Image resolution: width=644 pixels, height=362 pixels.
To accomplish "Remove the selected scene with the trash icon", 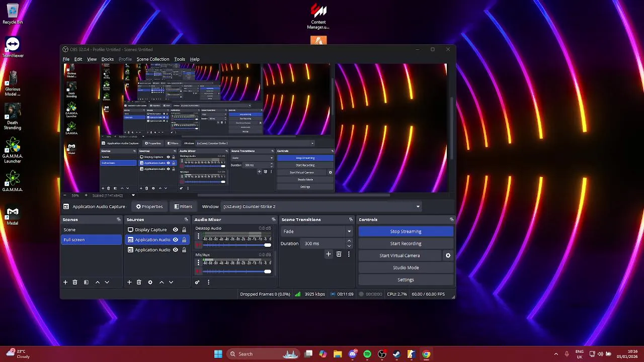I will click(x=75, y=283).
